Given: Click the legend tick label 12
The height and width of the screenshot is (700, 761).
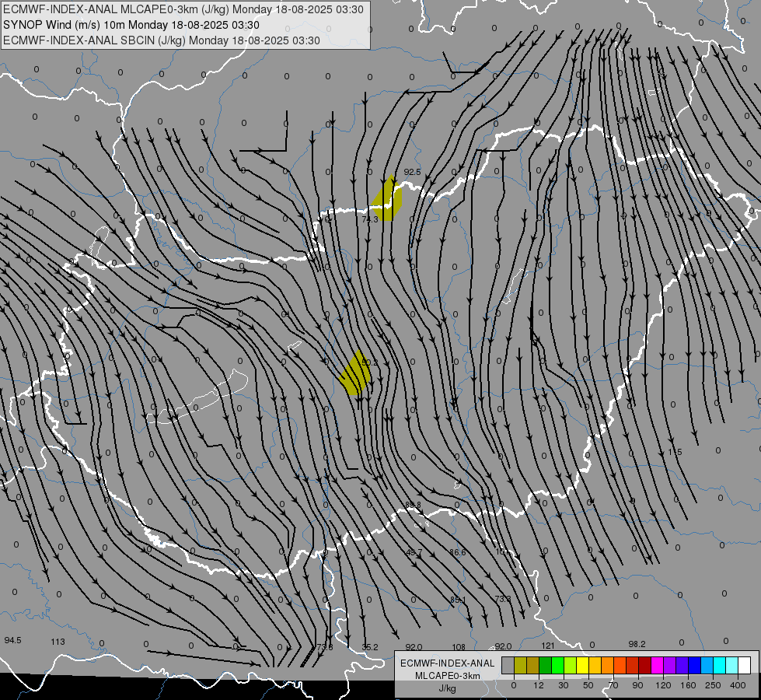Looking at the screenshot, I should [538, 685].
